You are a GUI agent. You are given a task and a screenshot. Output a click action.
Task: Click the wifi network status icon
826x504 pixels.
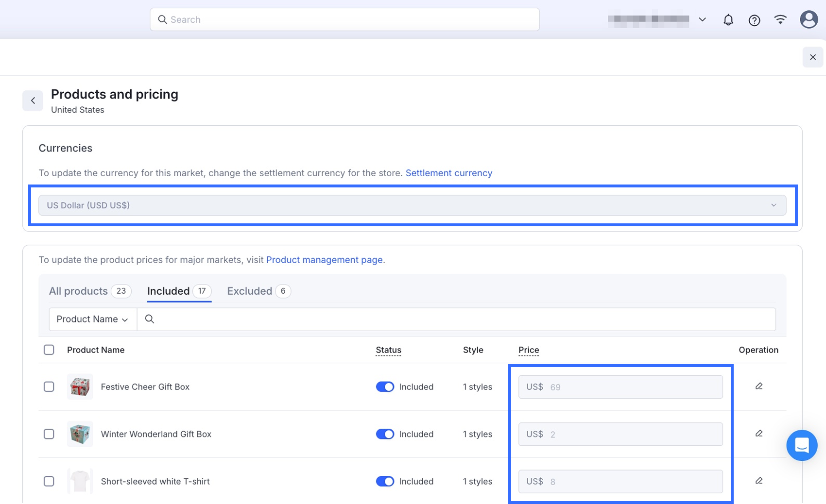pyautogui.click(x=780, y=19)
